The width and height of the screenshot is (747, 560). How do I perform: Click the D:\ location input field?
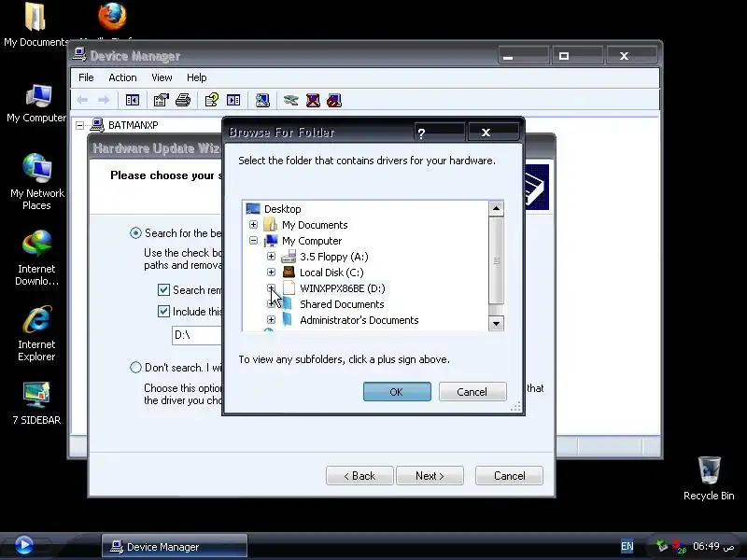(197, 335)
